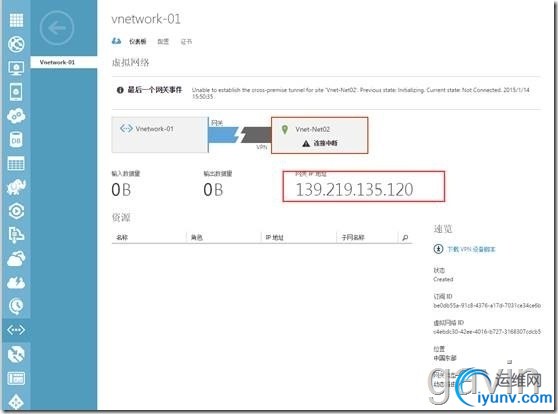Viewport: 558px width, 414px height.
Task: Open the Recovery Services cloud icon
Action: tap(16, 259)
